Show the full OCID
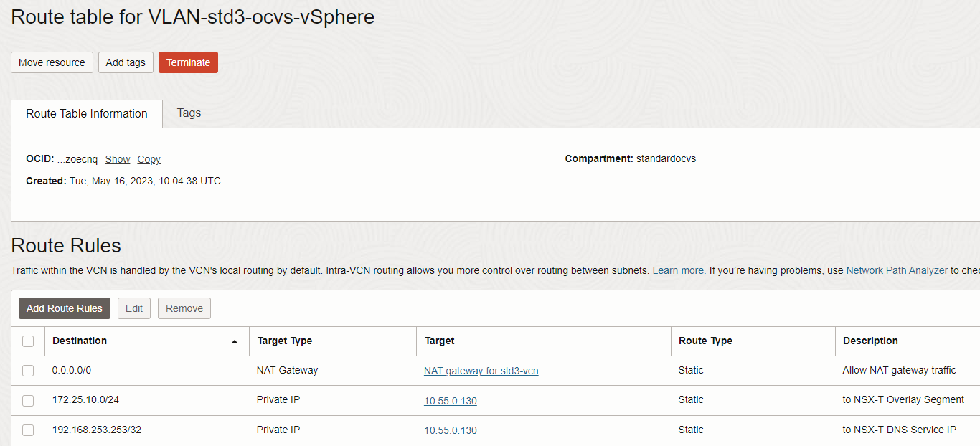The height and width of the screenshot is (446, 980). tap(117, 158)
